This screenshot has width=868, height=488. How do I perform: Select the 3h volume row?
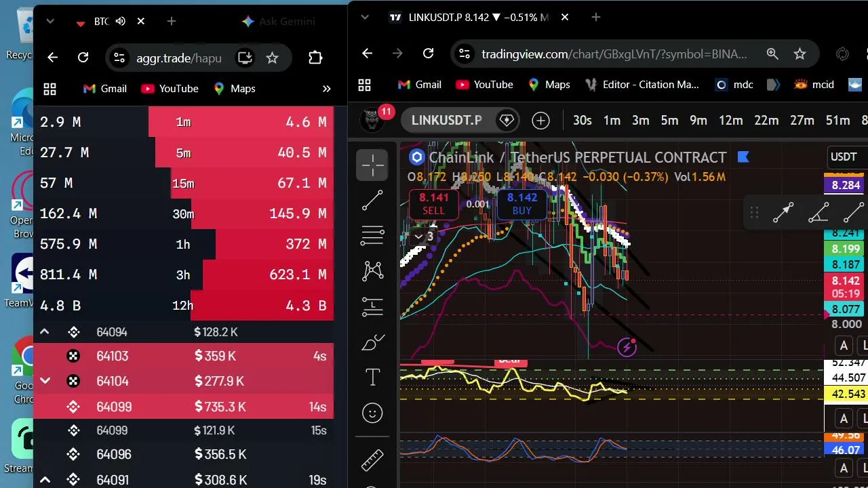coord(183,274)
